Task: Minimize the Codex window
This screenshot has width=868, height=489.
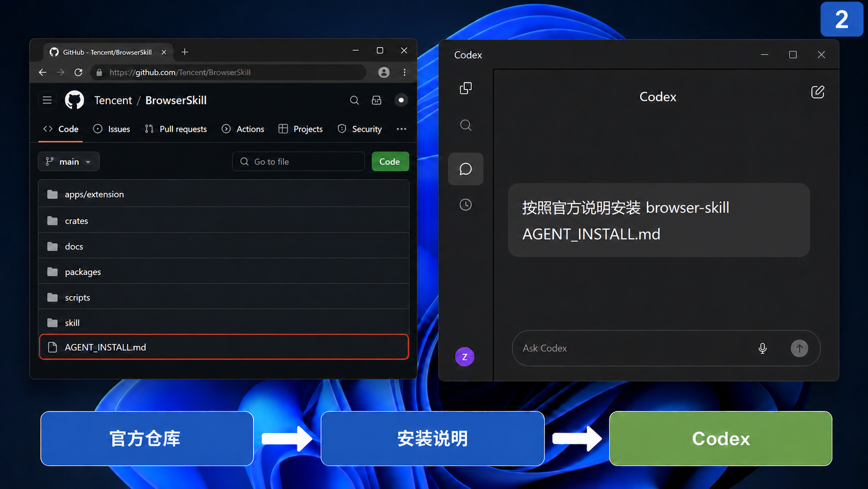Action: click(x=765, y=55)
